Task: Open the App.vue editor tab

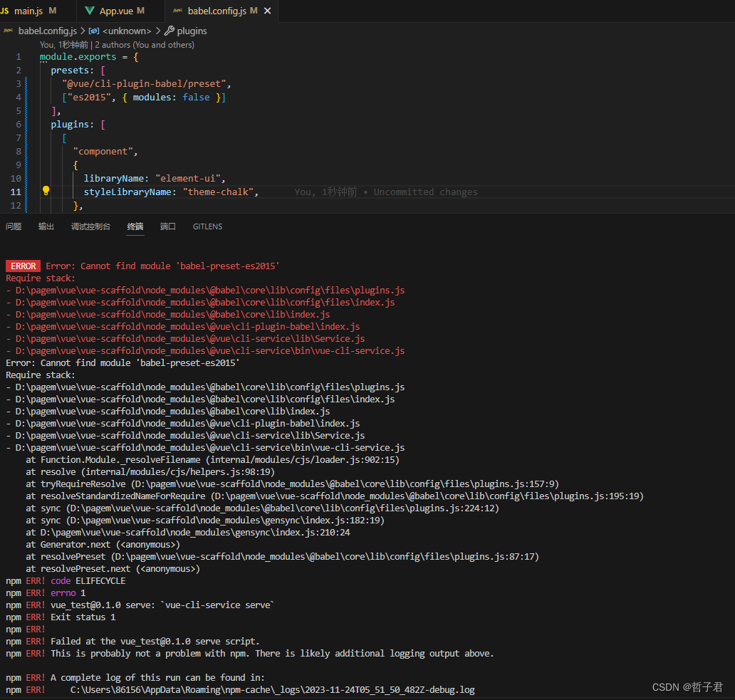Action: coord(121,11)
